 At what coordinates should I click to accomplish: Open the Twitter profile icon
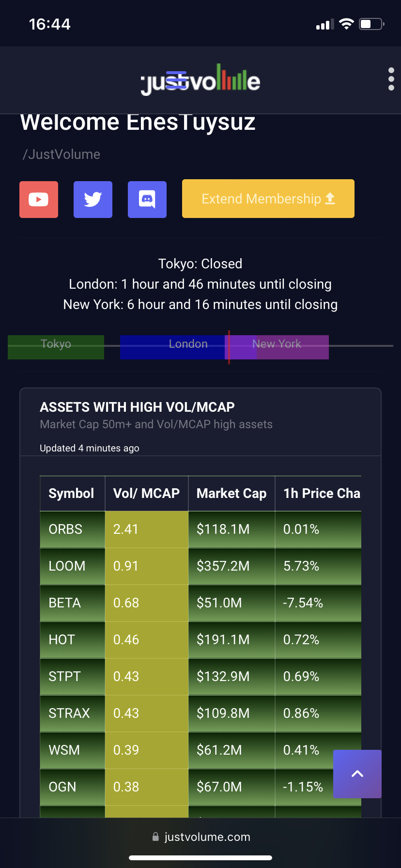coord(93,200)
